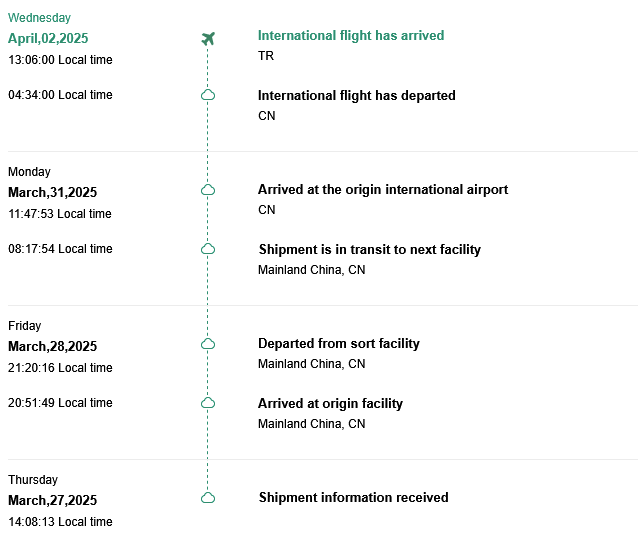Click cloud icon beside Shipment information received
638x548 pixels.
[208, 497]
